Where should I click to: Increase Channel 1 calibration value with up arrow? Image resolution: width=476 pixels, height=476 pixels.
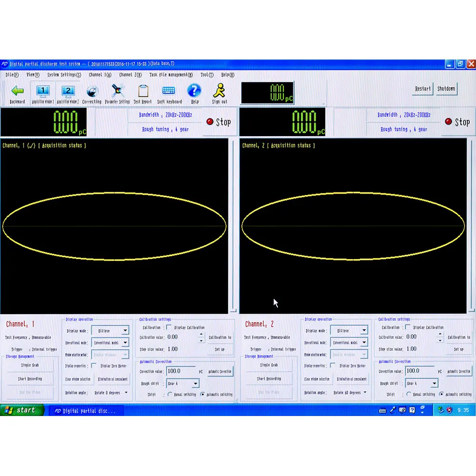click(201, 334)
